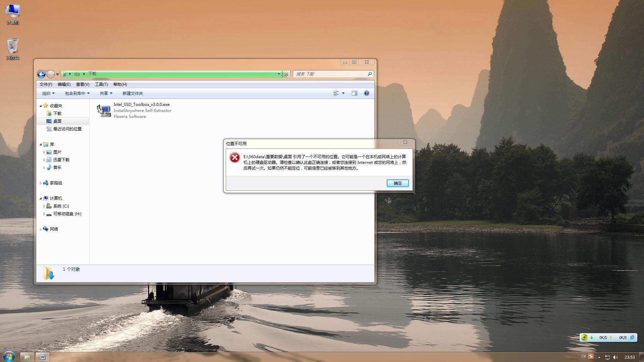Screen dimensions: 644x362
Task: Click the Help question mark icon
Action: click(x=367, y=94)
